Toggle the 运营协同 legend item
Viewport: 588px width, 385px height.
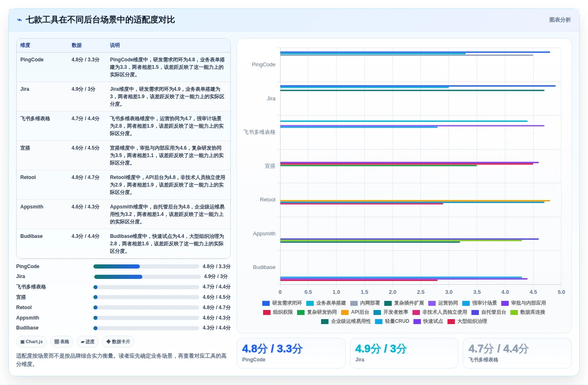(x=443, y=303)
